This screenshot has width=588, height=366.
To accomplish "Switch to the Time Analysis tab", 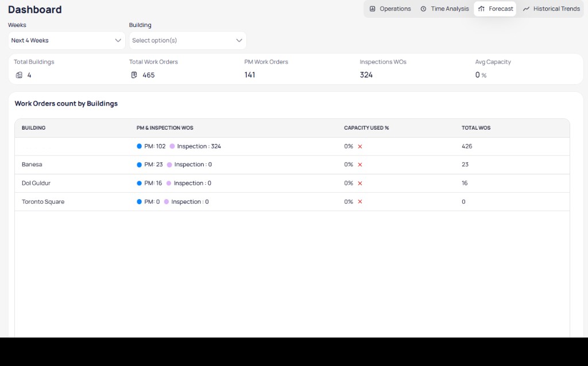I will (444, 9).
